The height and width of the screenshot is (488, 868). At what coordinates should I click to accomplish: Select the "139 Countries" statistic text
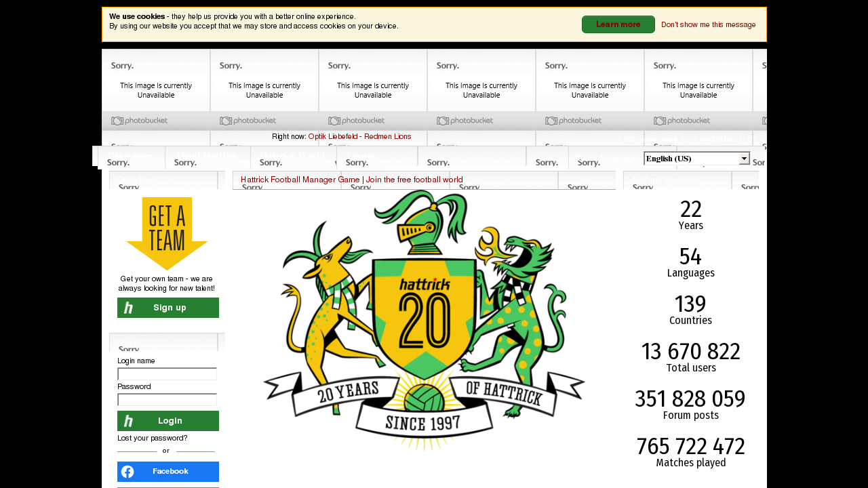[x=690, y=310]
